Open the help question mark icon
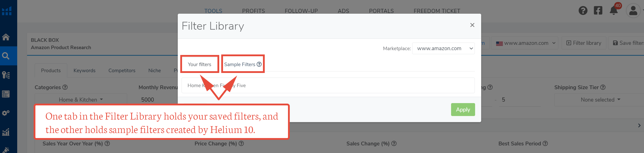644x153 pixels. click(583, 11)
